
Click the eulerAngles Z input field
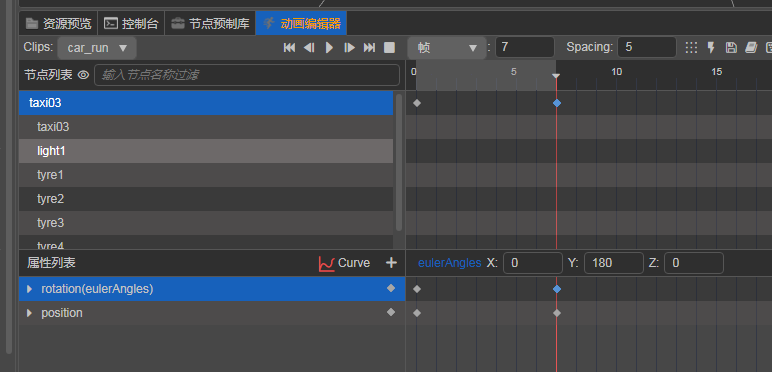click(x=694, y=263)
